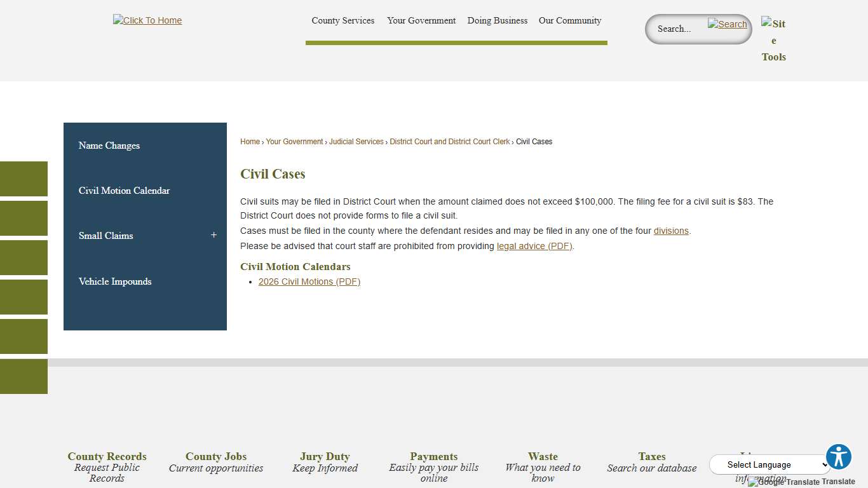Click the bottom green tile on left edge

[24, 376]
